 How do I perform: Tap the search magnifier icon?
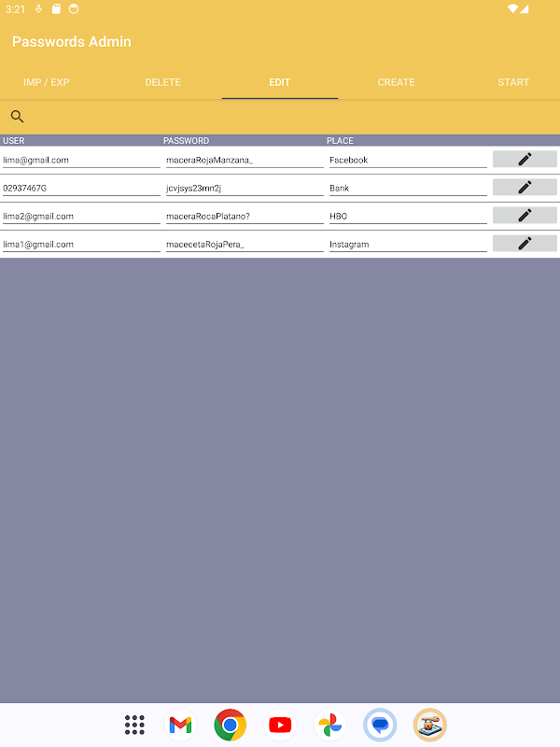[17, 116]
